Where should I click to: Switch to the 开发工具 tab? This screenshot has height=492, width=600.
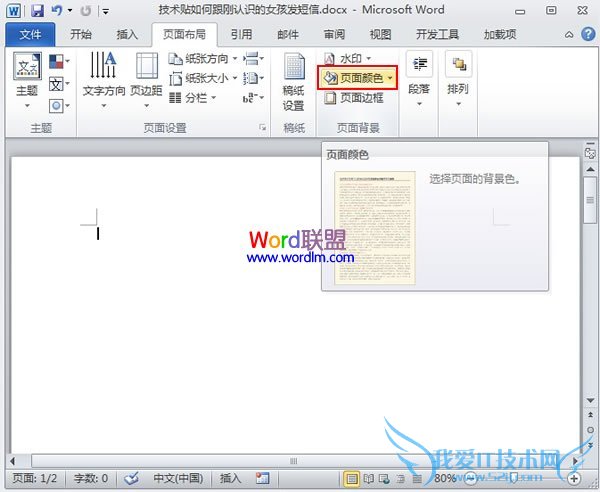pos(437,34)
